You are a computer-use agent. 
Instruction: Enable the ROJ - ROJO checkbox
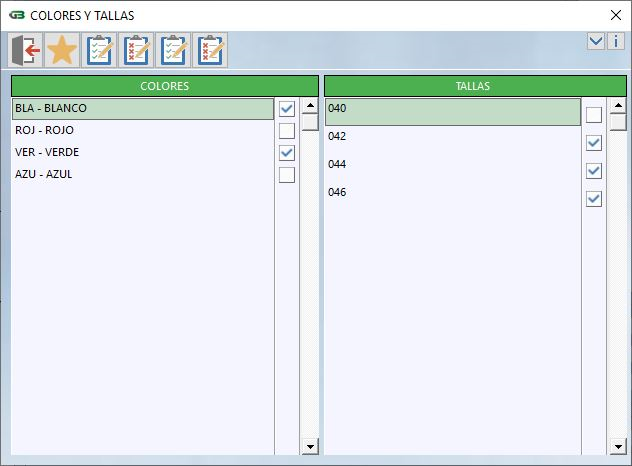[287, 130]
